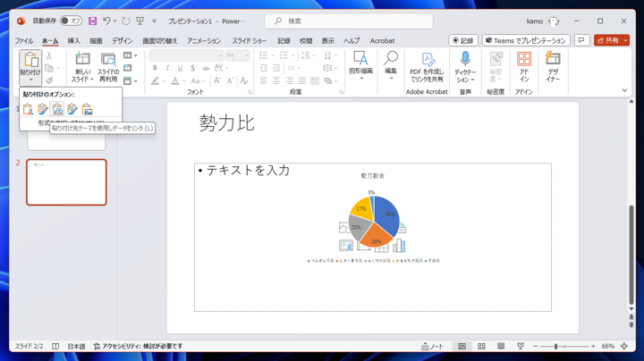This screenshot has height=361, width=644.
Task: Open the Add-ins (アドイン) button
Action: [x=524, y=68]
